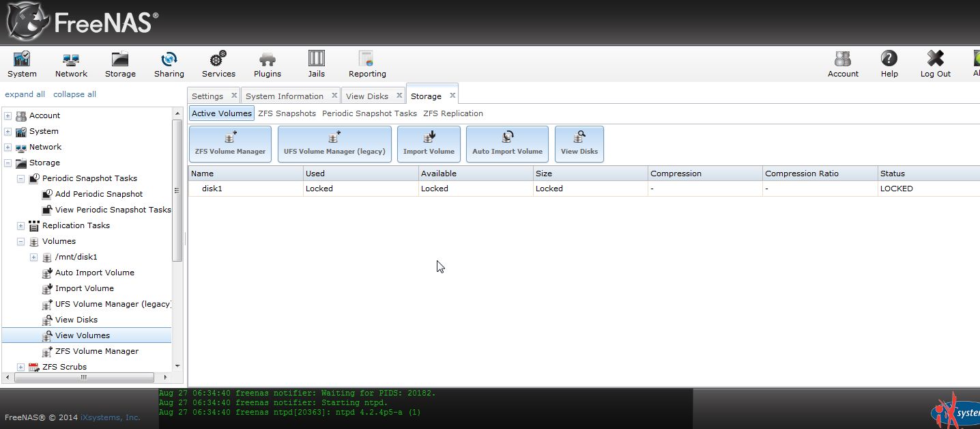
Task: Expand the Network tree node
Action: (8, 147)
